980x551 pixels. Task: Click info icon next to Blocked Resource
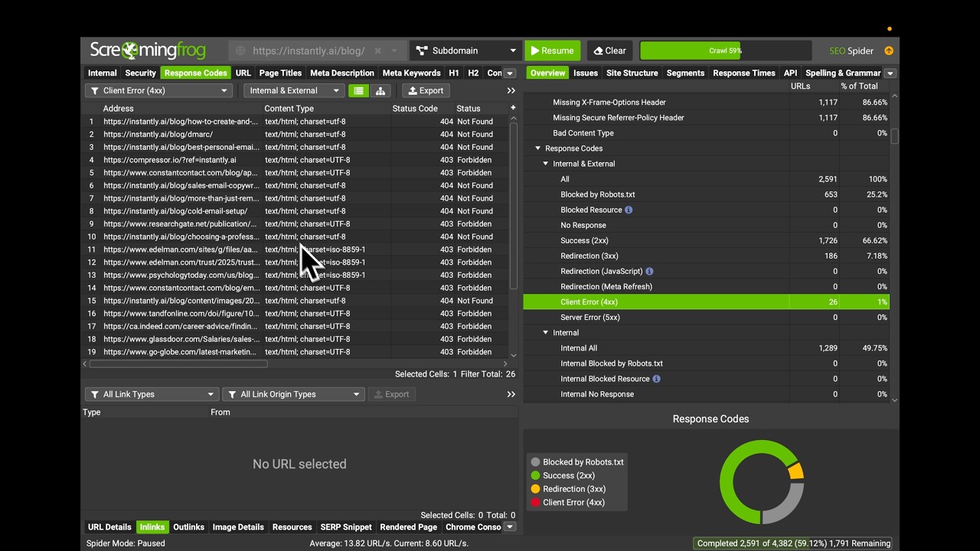point(629,210)
